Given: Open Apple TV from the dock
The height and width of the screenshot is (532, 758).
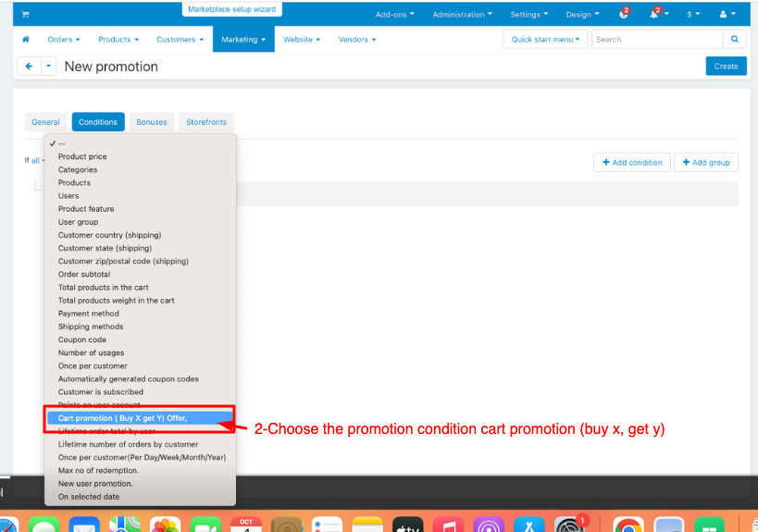Looking at the screenshot, I should pyautogui.click(x=404, y=526).
